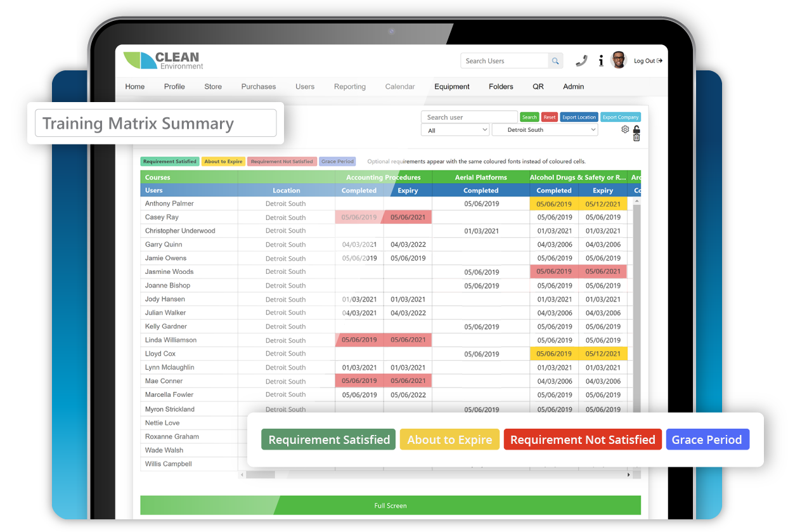Type in the Search user field
This screenshot has width=788, height=532.
(469, 117)
